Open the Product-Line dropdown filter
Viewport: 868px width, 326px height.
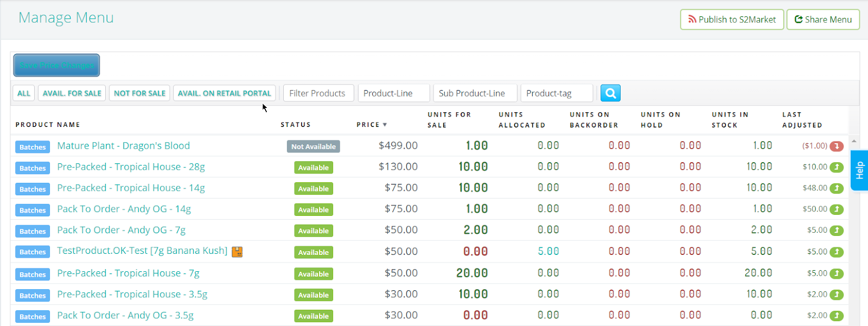394,93
